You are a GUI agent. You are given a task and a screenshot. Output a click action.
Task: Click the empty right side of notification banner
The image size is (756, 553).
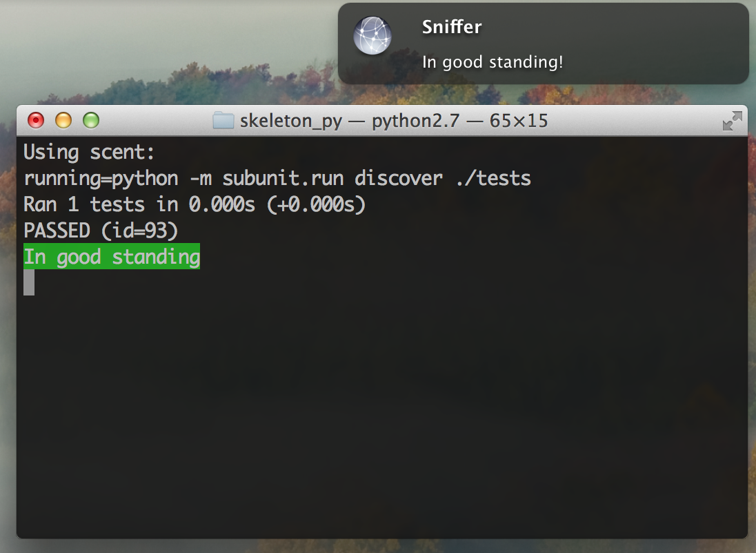(x=656, y=43)
